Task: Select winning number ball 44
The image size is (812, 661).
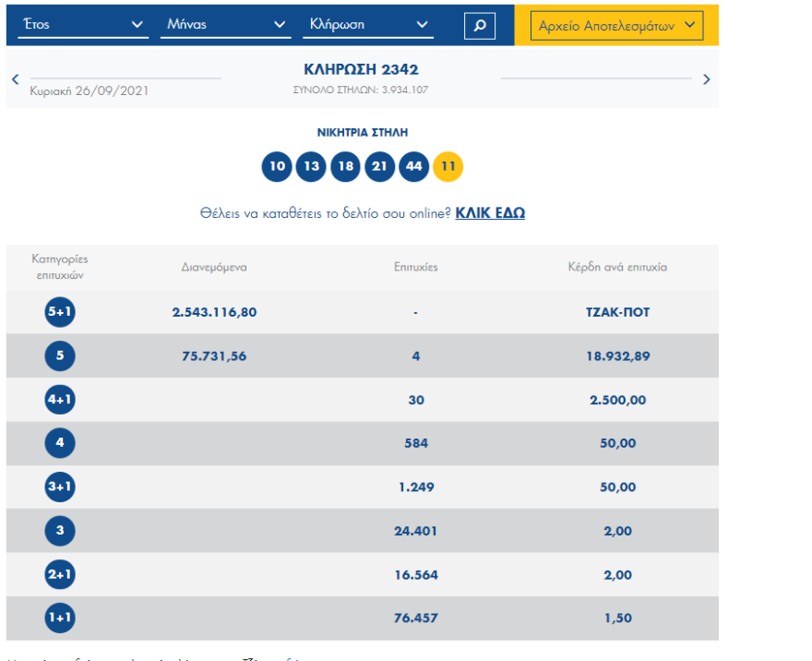Action: (x=414, y=166)
